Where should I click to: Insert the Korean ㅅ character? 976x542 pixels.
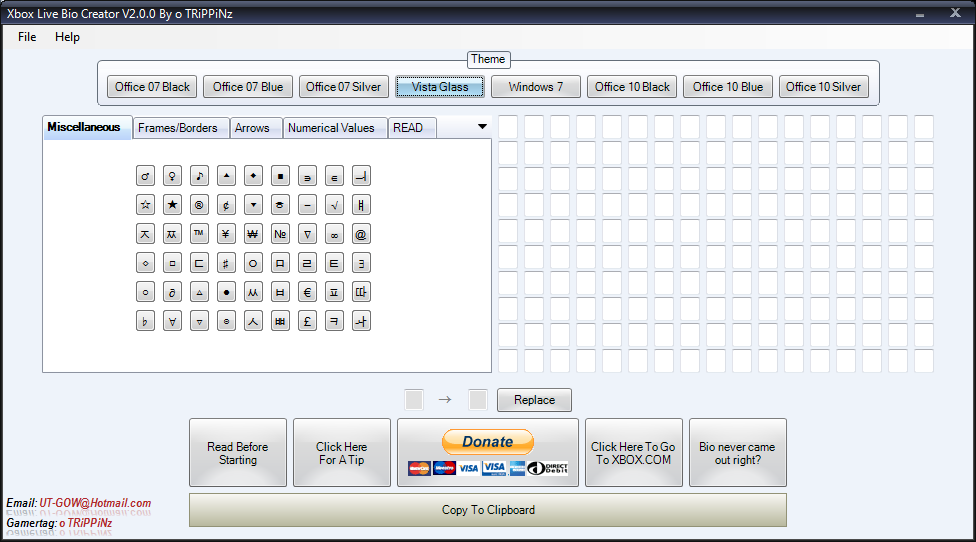coord(253,321)
